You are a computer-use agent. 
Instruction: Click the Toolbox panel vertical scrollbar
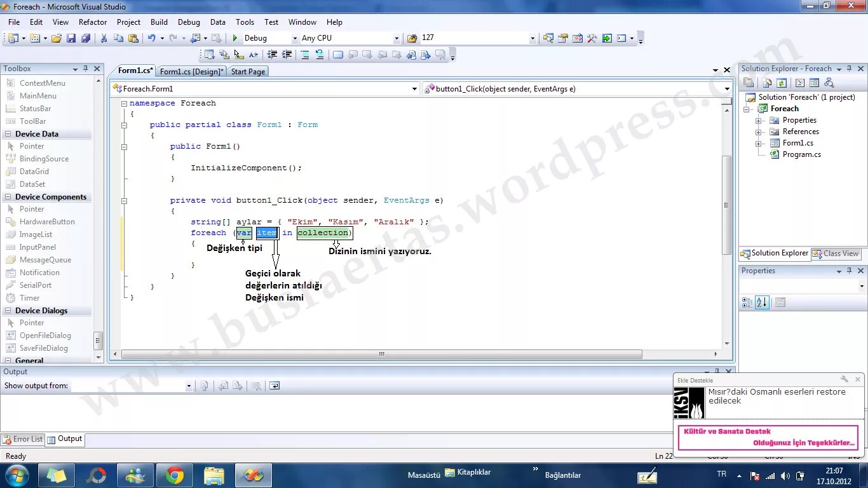(98, 341)
